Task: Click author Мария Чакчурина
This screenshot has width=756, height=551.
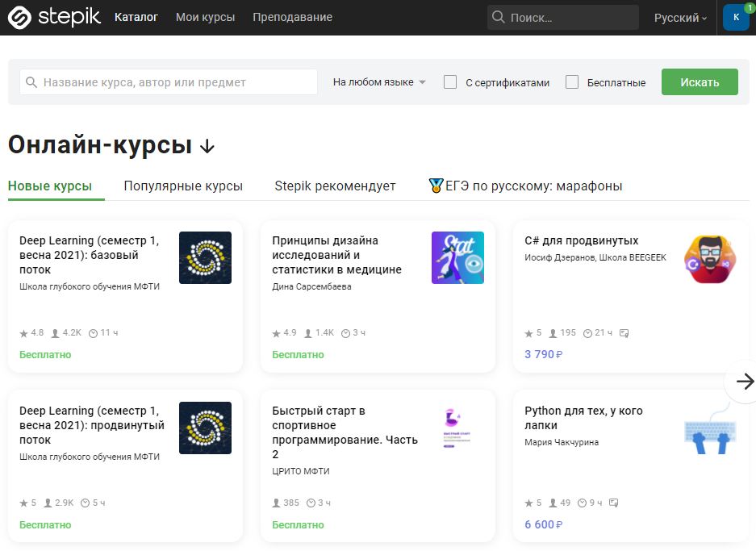Action: point(562,443)
